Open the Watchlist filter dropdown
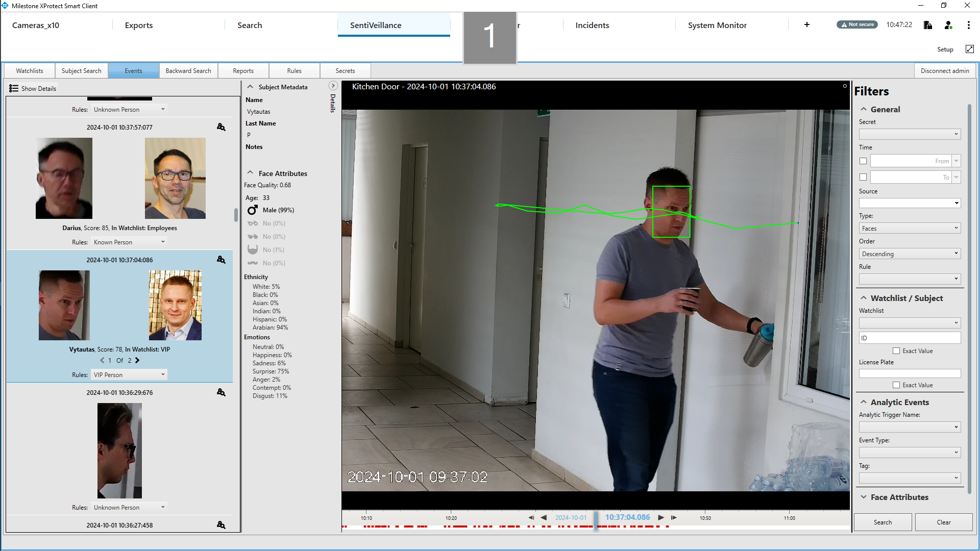This screenshot has height=551, width=980. pyautogui.click(x=910, y=323)
